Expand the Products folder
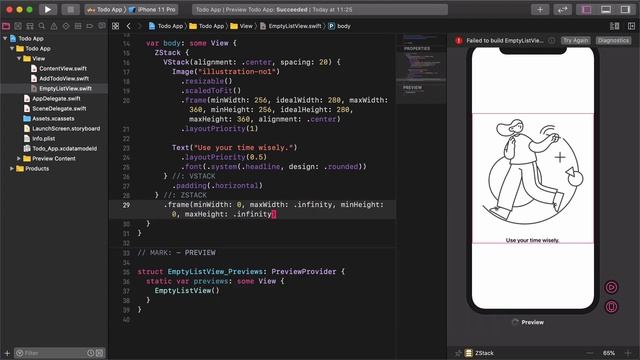Screen dimensions: 640x360 point(12,169)
